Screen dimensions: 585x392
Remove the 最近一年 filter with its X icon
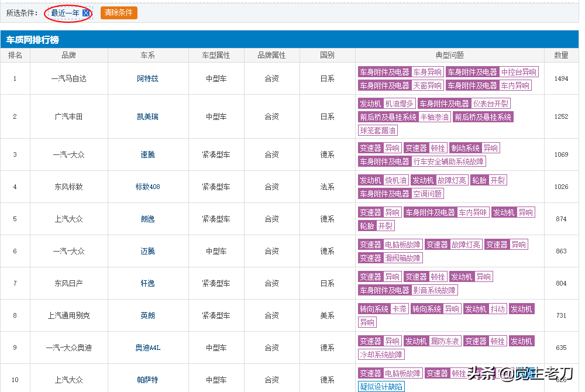pos(86,13)
